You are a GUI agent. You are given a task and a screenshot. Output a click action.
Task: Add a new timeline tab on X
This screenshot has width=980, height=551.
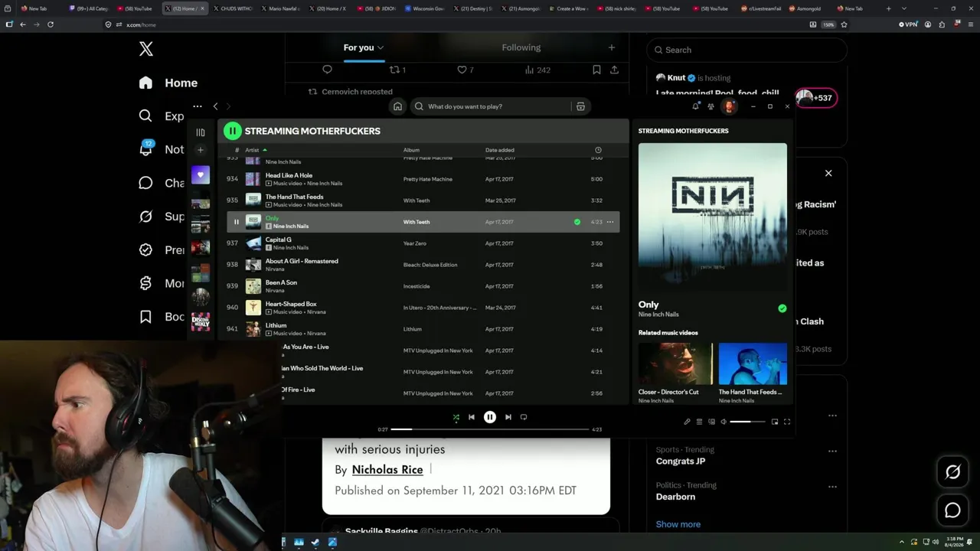coord(611,47)
